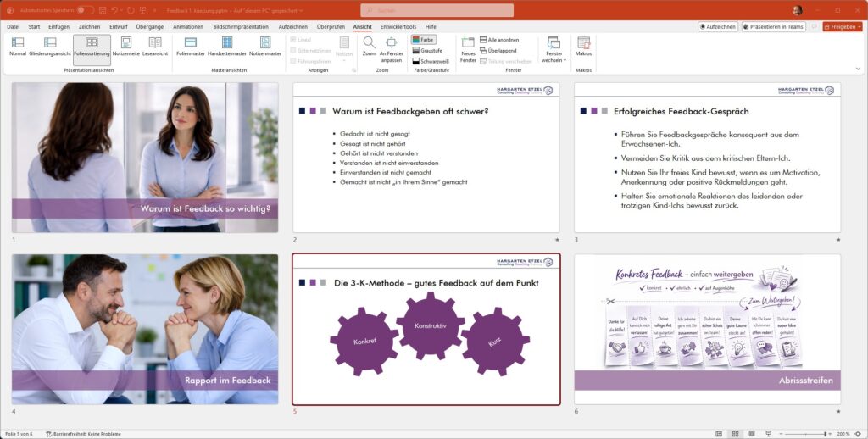Open the Gliederungsansicht outline view
Image resolution: width=868 pixels, height=439 pixels.
point(50,46)
